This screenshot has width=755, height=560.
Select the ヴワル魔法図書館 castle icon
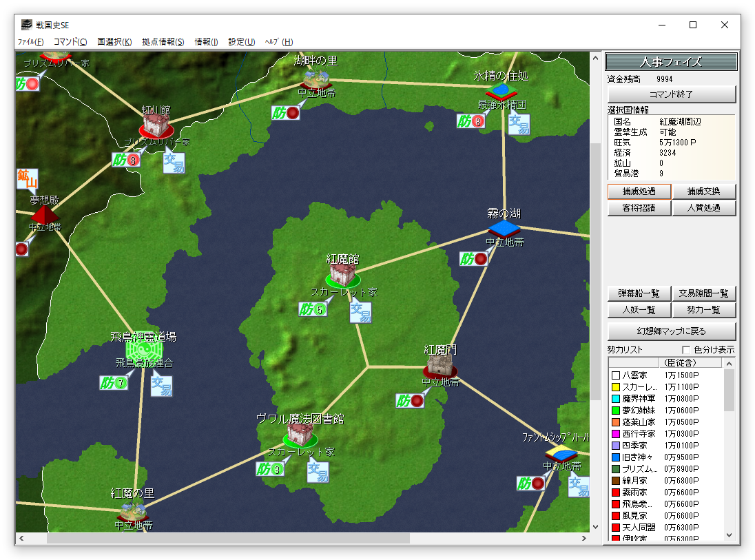300,434
